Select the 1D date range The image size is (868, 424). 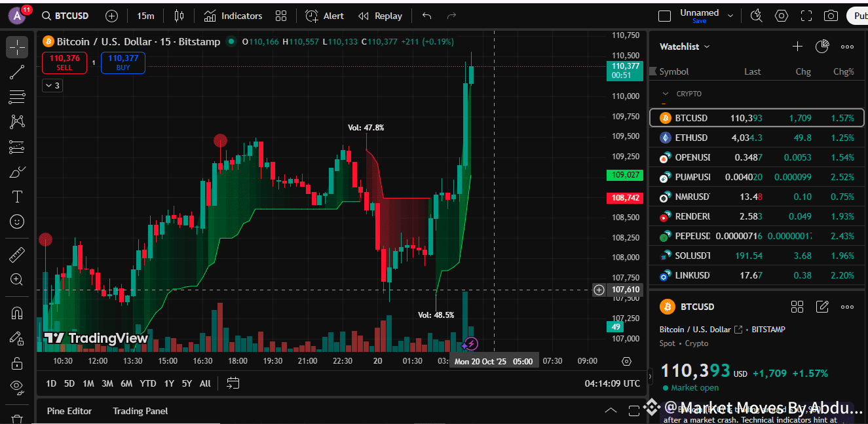coord(51,383)
